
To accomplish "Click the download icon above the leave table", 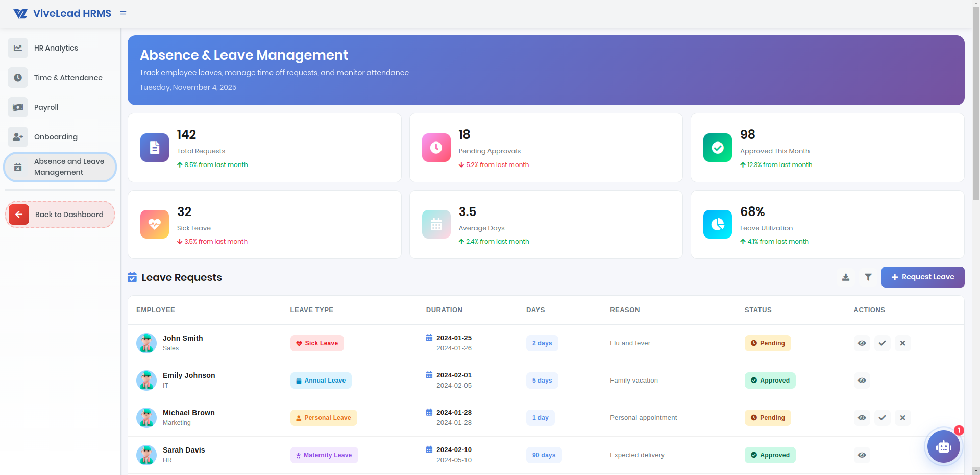I will [846, 277].
